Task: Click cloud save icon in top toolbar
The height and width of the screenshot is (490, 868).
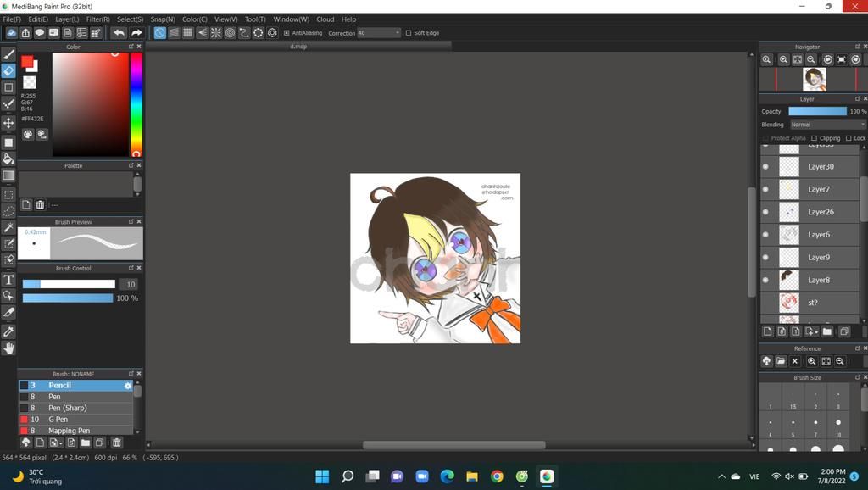Action: coord(11,33)
